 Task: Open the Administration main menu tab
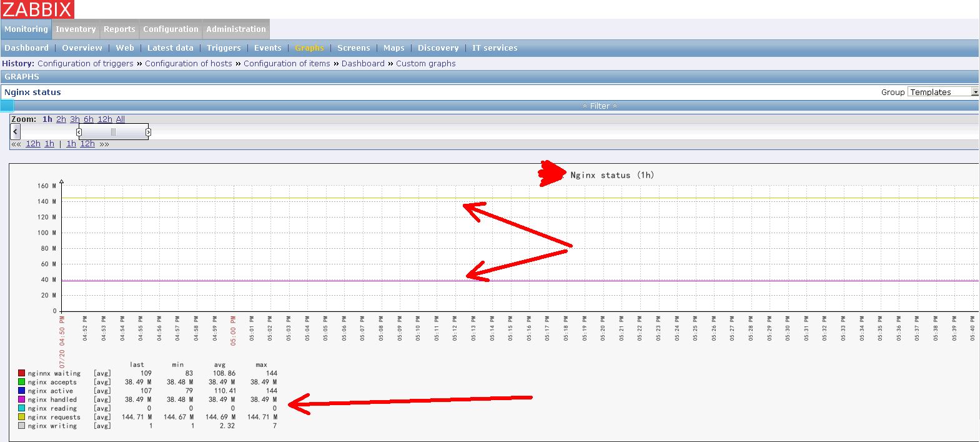point(236,29)
